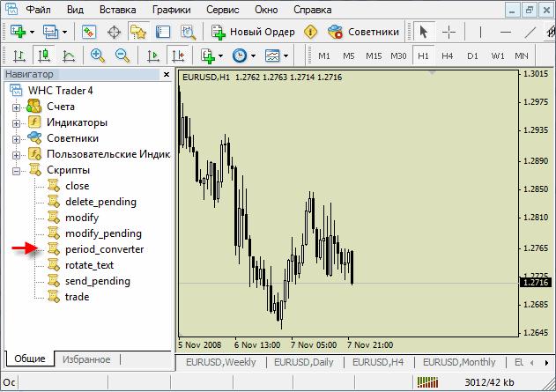Open the Navigator panel star-folder icon
This screenshot has width=556, height=392.
[138, 32]
